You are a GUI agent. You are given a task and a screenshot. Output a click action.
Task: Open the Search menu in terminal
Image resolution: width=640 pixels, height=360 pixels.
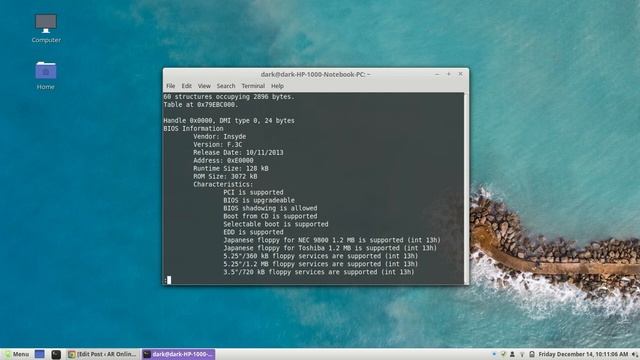[226, 86]
